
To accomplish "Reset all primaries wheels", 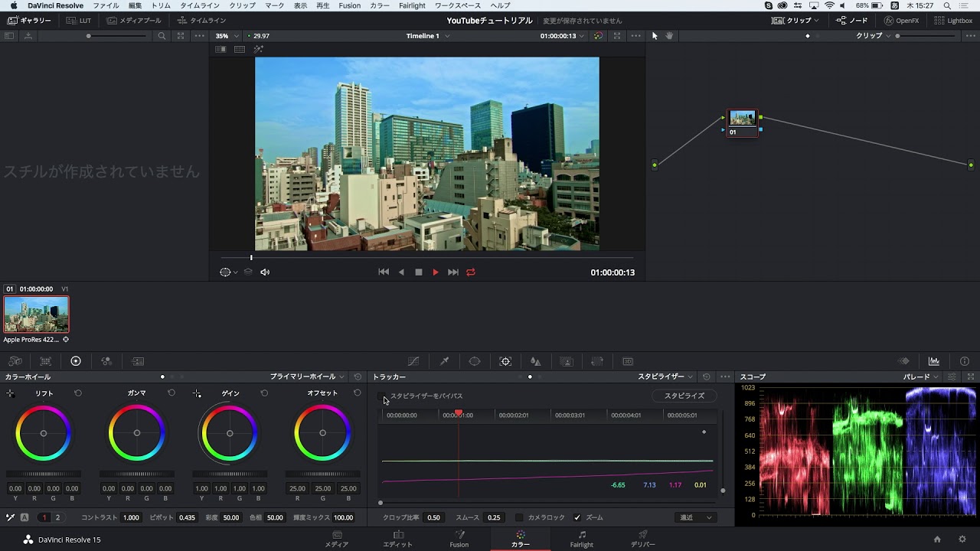I will [358, 377].
